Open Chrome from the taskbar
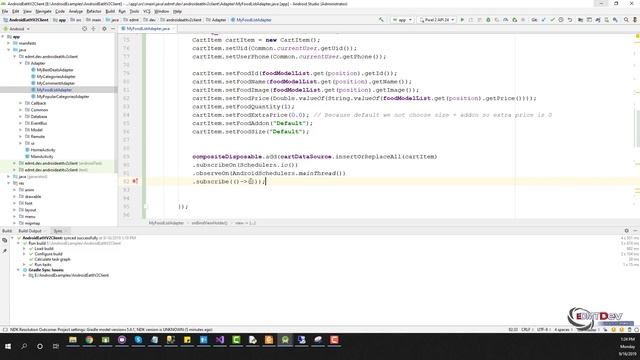640x360 pixels. pos(89,340)
